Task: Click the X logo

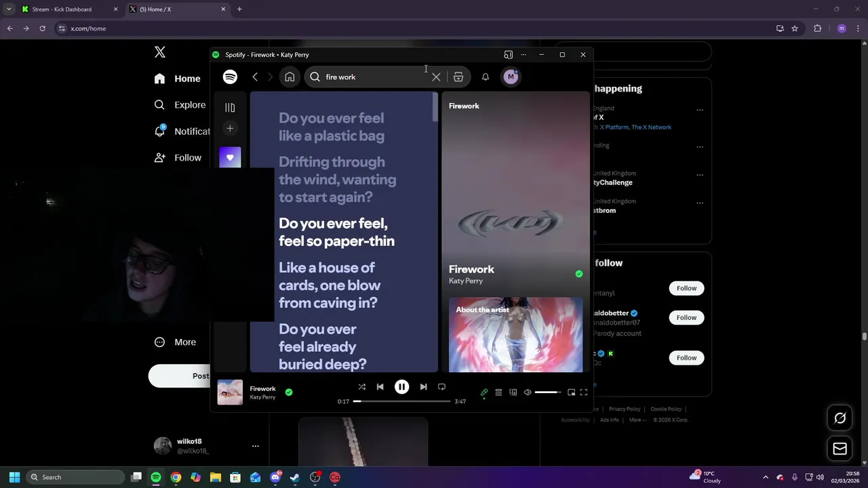Action: (160, 52)
